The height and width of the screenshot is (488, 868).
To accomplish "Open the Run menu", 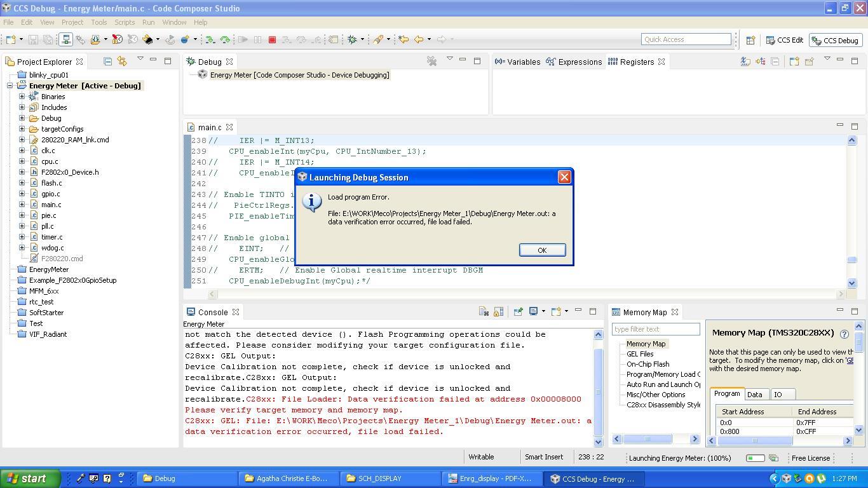I will [148, 22].
